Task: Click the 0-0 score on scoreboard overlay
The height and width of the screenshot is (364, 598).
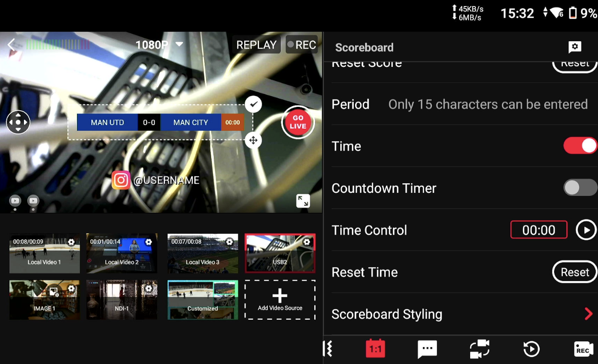Action: tap(149, 122)
